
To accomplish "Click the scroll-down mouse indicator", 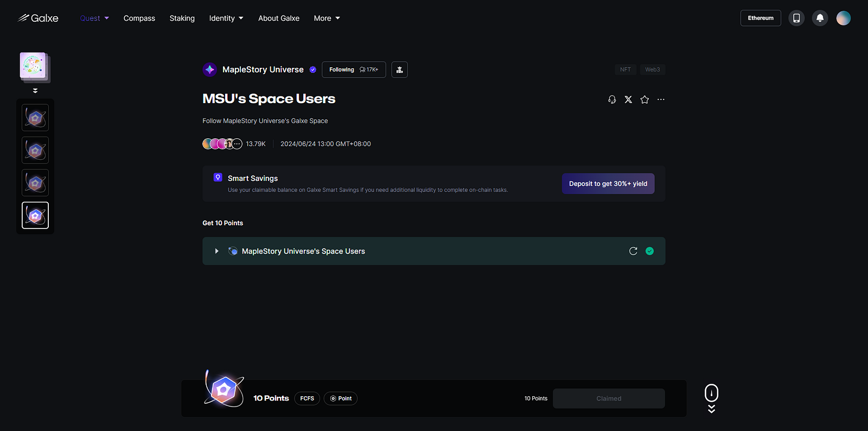I will tap(711, 398).
